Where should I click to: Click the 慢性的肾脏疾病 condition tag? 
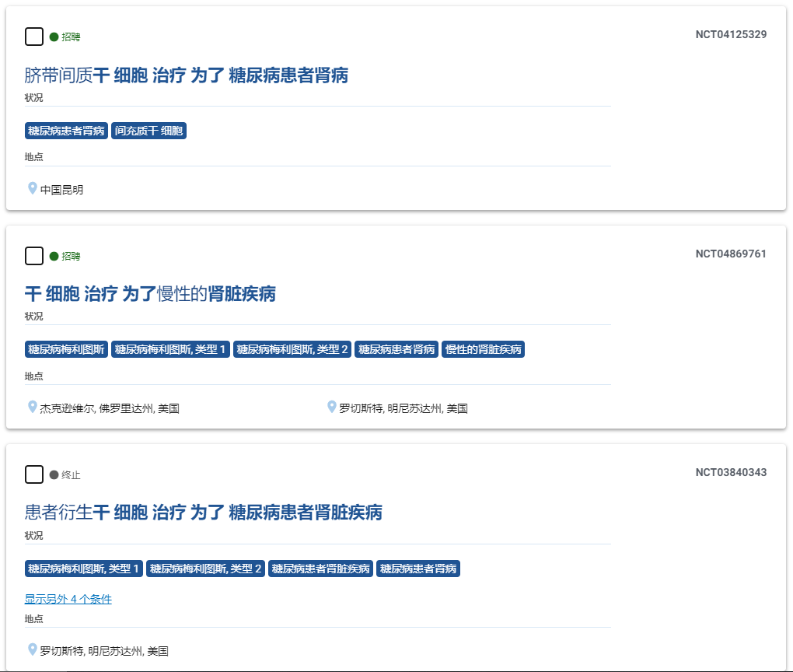tap(483, 349)
